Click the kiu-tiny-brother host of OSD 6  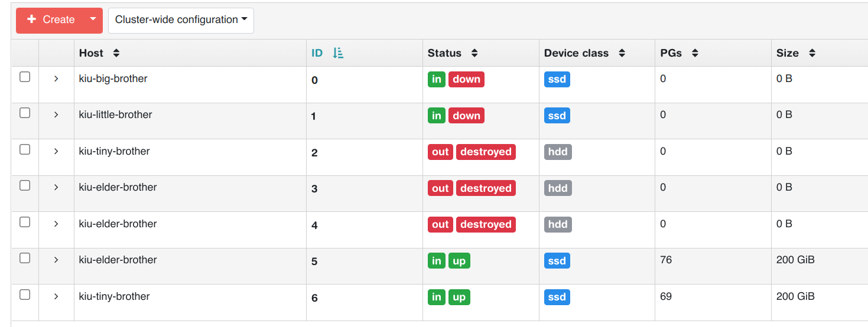114,296
